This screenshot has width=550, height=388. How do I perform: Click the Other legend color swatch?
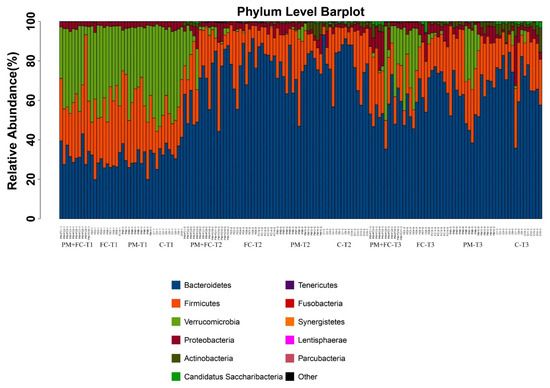click(290, 377)
